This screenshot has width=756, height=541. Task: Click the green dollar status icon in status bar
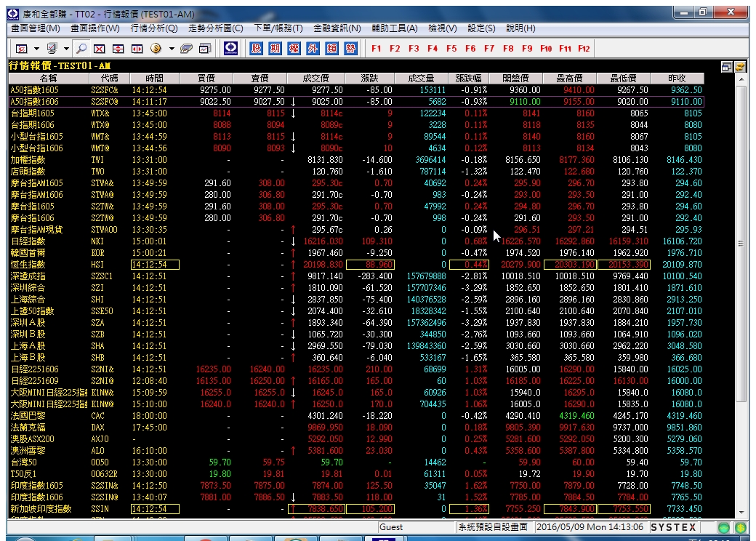[741, 527]
